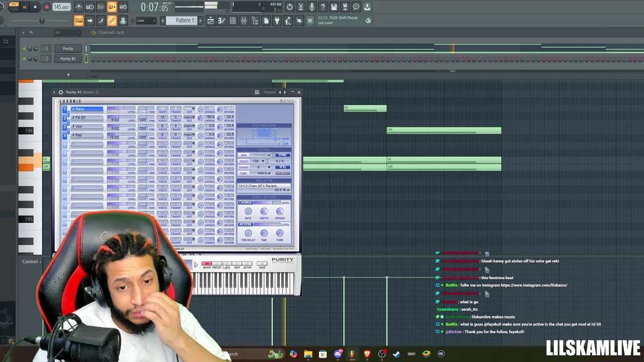
Task: Open the content shop cart icon
Action: tap(310, 21)
